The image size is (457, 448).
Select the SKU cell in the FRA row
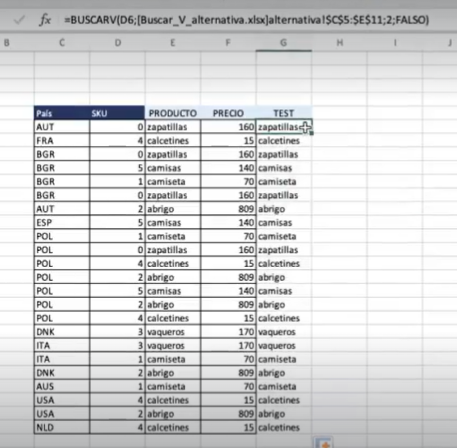click(117, 141)
